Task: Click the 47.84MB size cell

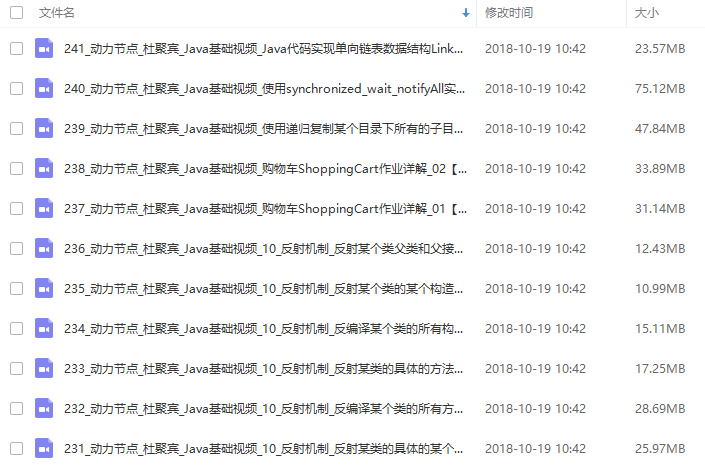Action: [660, 129]
